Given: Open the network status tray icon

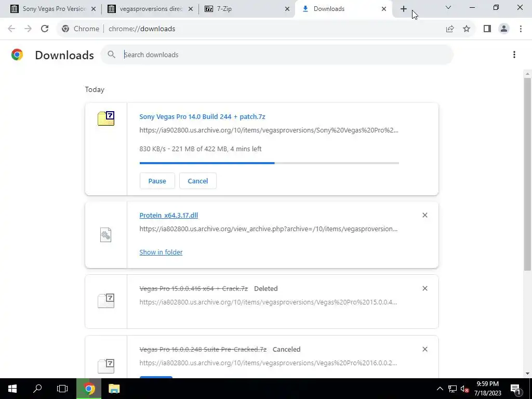Looking at the screenshot, I should pos(453,389).
